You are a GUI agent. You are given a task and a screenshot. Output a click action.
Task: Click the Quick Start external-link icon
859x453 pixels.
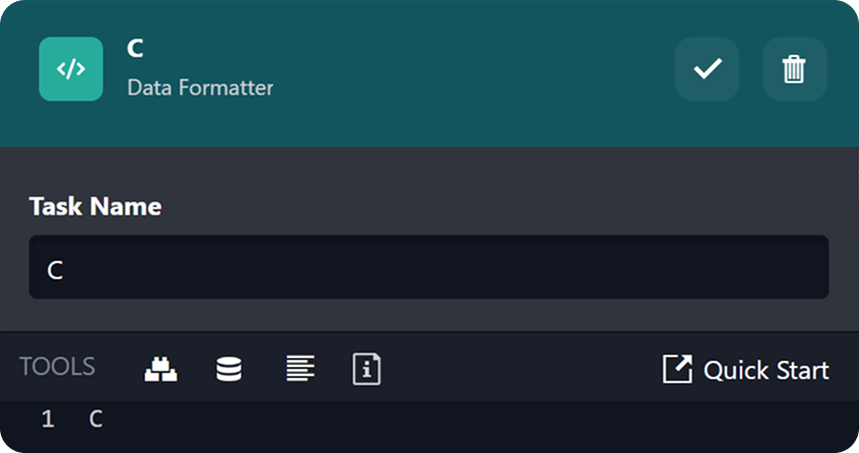[677, 369]
